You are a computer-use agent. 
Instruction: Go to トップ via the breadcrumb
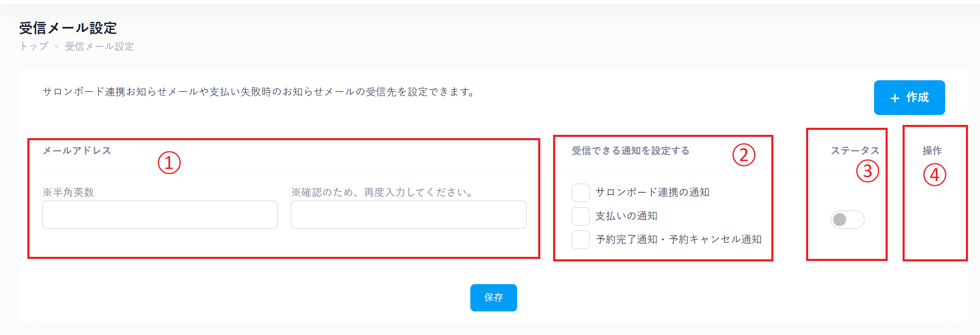[34, 46]
